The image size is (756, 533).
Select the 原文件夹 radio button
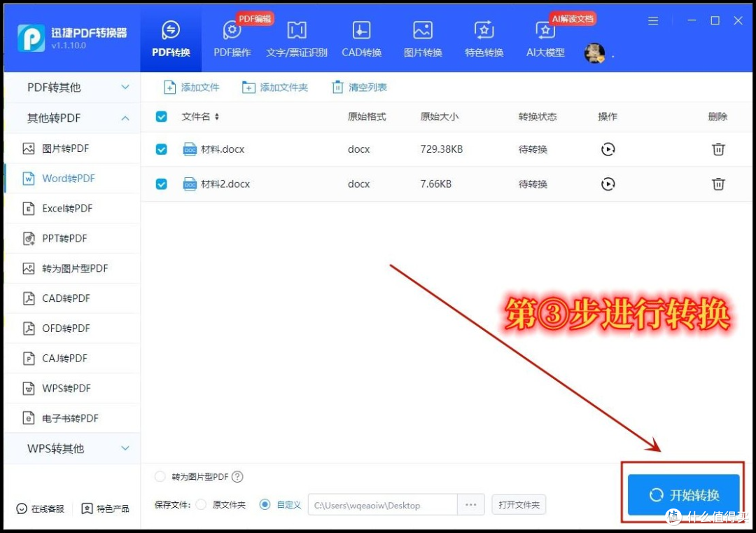pyautogui.click(x=202, y=504)
